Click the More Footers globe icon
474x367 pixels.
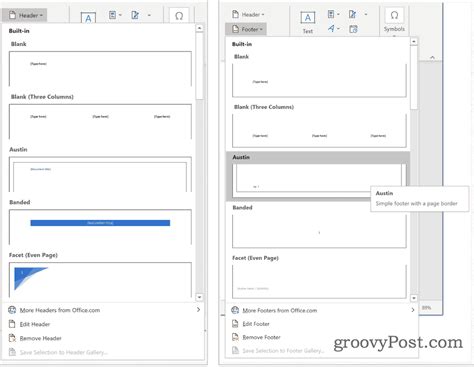pyautogui.click(x=235, y=310)
